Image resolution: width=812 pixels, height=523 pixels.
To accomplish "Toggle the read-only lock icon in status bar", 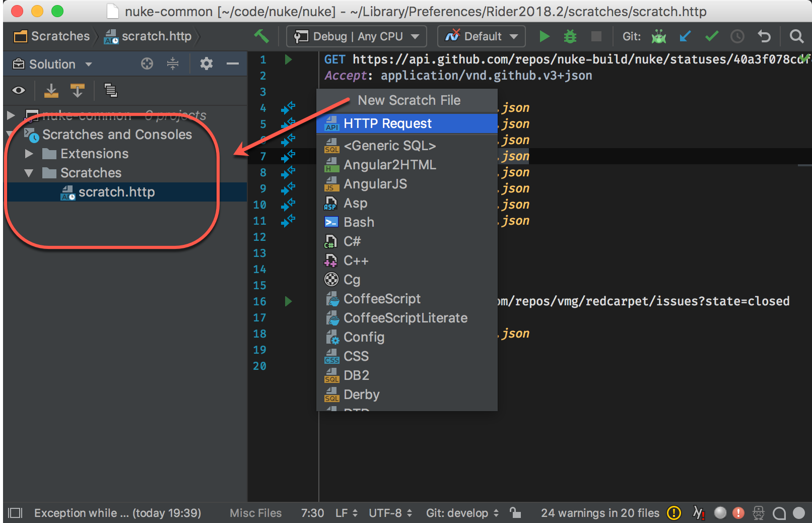I will coord(515,513).
